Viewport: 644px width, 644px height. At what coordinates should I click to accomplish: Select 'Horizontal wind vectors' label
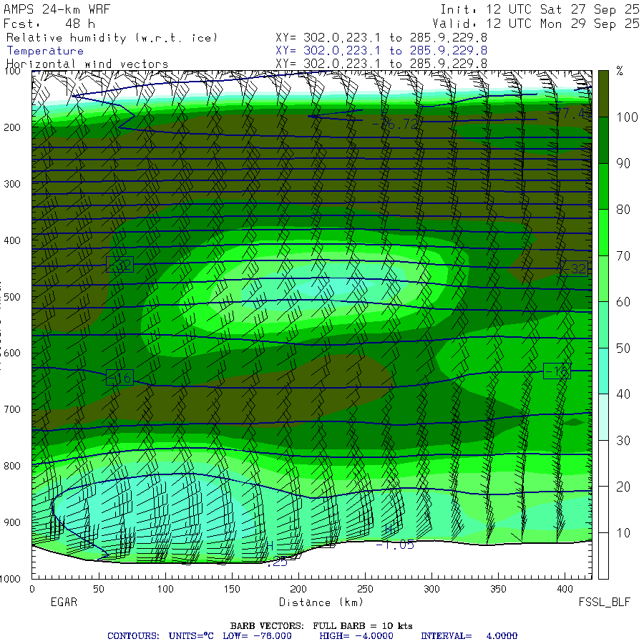pyautogui.click(x=87, y=64)
